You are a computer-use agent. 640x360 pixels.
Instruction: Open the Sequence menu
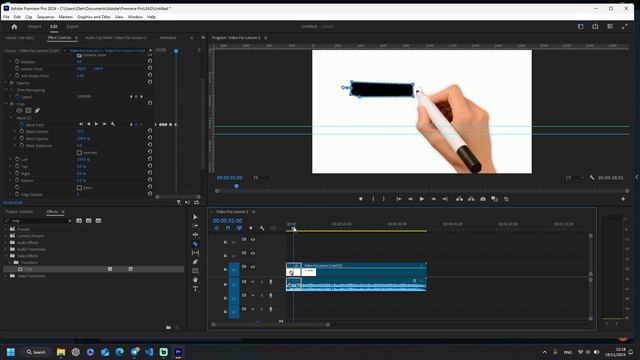click(x=45, y=17)
